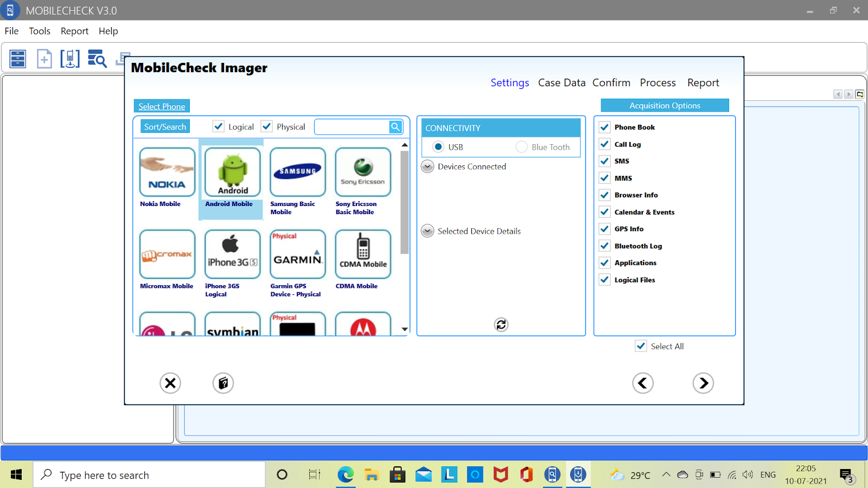
Task: Uncheck the Call Log option
Action: pos(604,144)
